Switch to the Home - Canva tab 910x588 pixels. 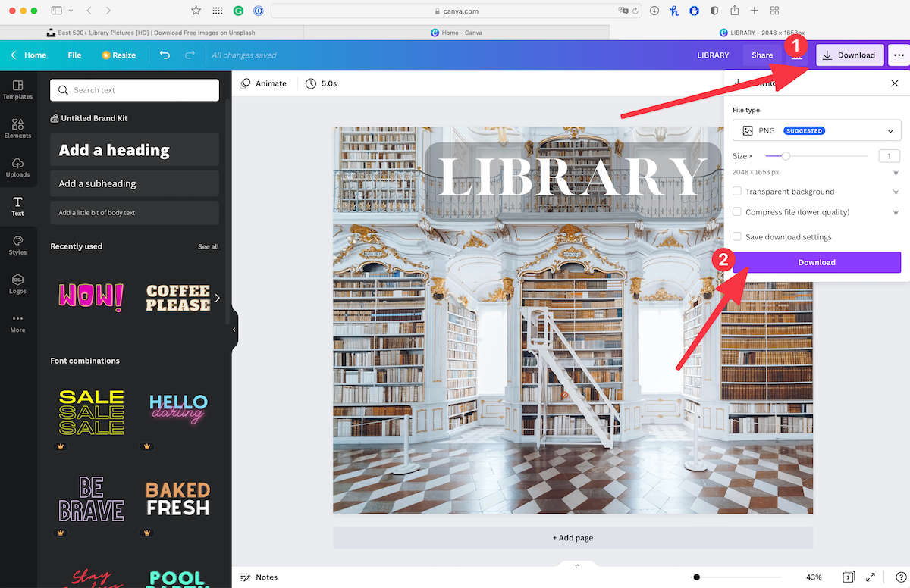[456, 33]
